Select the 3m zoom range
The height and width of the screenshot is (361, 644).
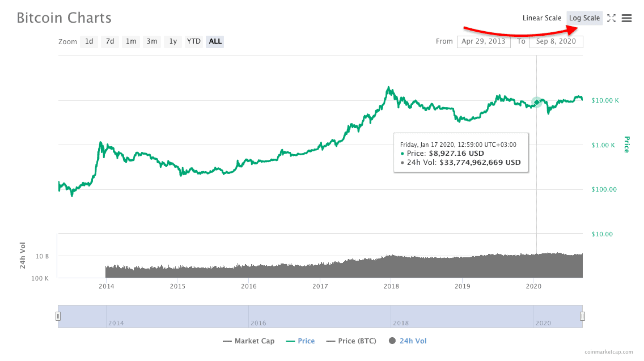click(x=152, y=41)
